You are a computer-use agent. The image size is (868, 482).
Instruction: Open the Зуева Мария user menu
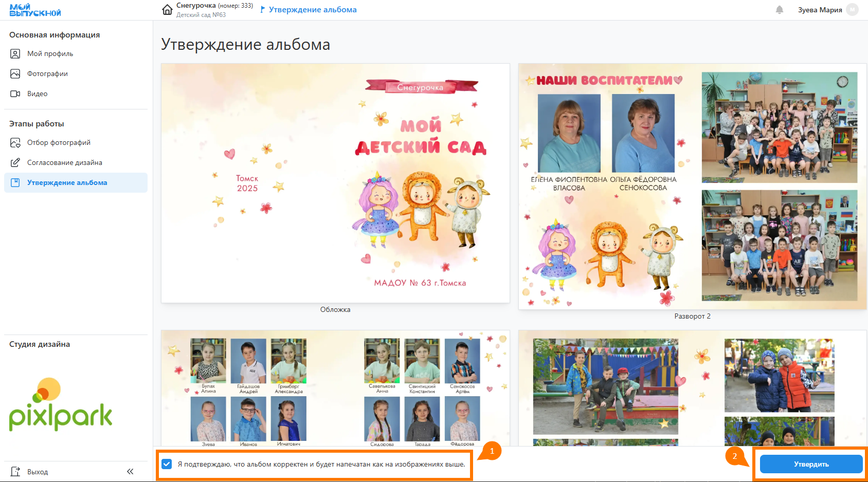(x=820, y=10)
